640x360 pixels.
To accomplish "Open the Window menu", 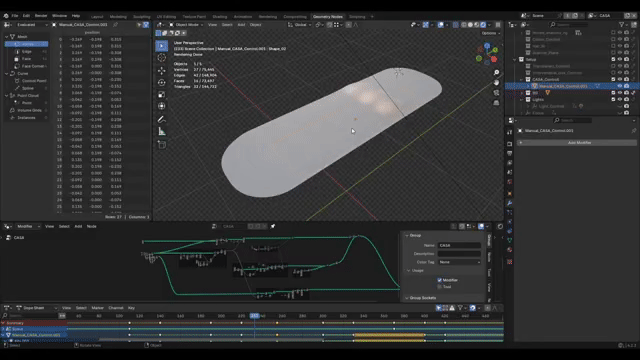I will [59, 16].
